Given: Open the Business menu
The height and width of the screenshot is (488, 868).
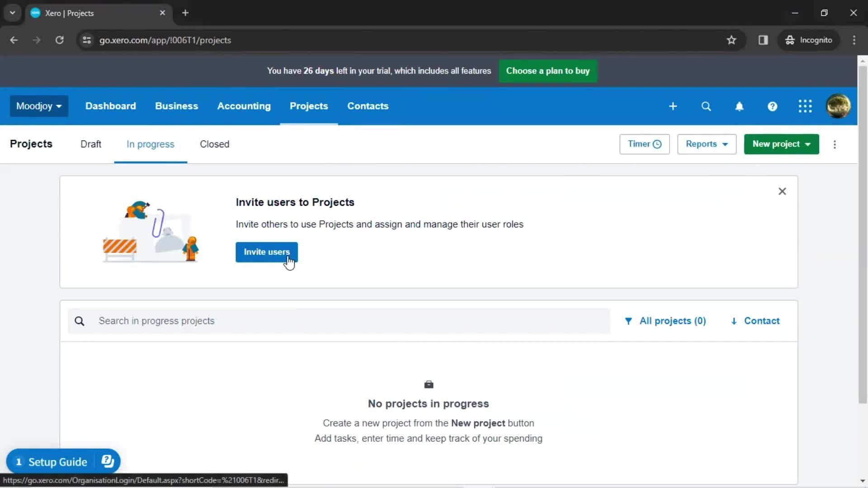Looking at the screenshot, I should pos(176,106).
